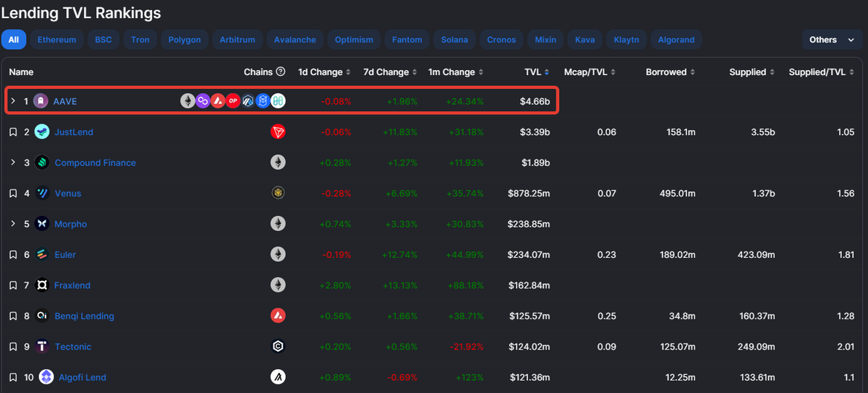Viewport: 868px width, 393px height.
Task: Click the Ethereum chain icon in AAVE row
Action: pyautogui.click(x=187, y=101)
